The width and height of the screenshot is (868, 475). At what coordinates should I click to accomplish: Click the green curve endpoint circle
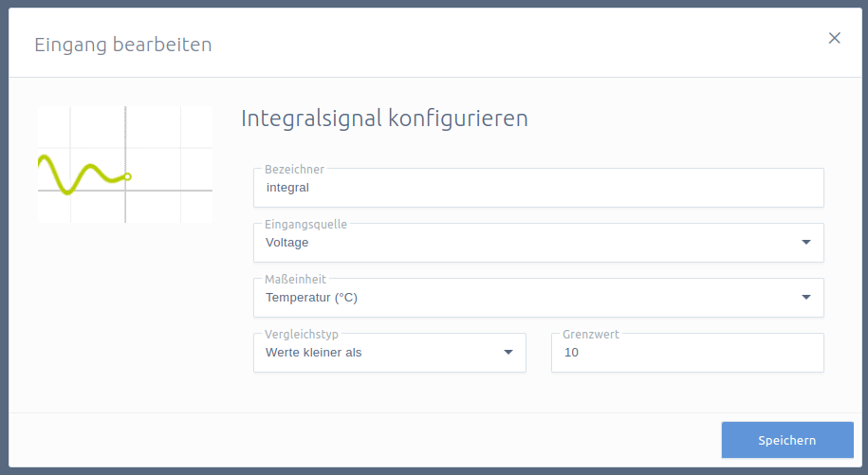[x=127, y=176]
